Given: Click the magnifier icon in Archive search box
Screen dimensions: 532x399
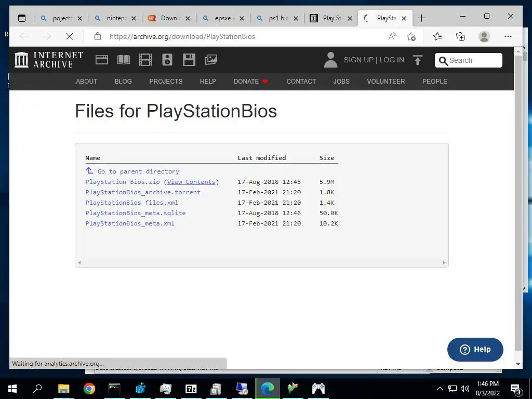Looking at the screenshot, I should click(443, 61).
